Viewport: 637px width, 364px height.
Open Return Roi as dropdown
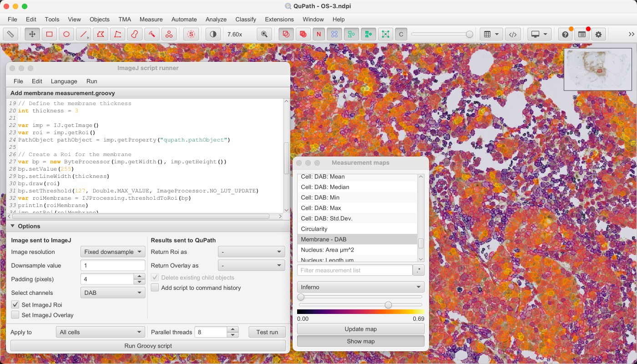pyautogui.click(x=252, y=252)
